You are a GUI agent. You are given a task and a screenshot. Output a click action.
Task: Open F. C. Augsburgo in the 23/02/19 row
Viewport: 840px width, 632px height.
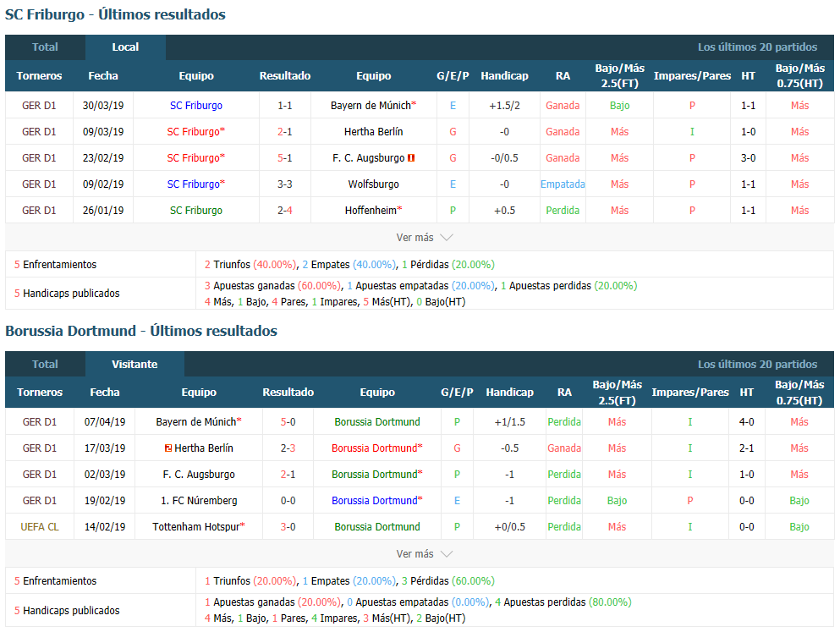tap(369, 158)
